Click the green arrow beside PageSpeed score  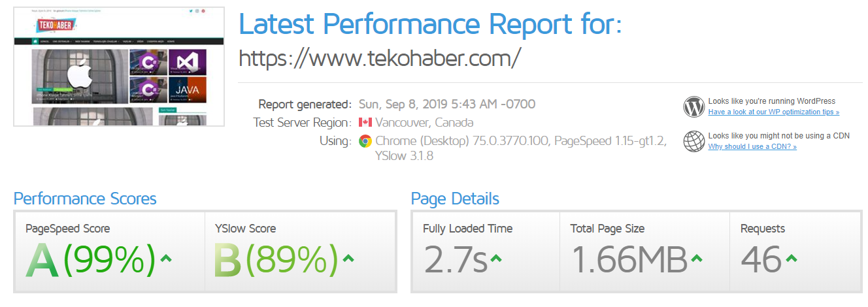coord(166,259)
